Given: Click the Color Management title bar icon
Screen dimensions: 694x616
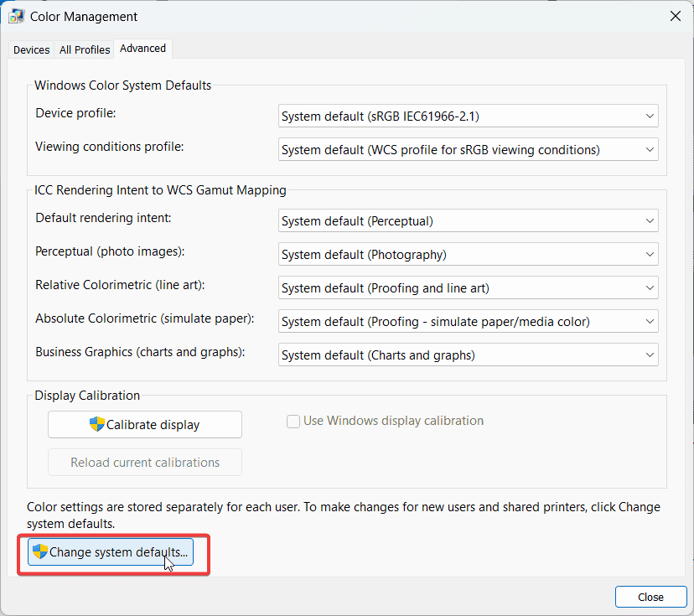Looking at the screenshot, I should click(x=16, y=16).
